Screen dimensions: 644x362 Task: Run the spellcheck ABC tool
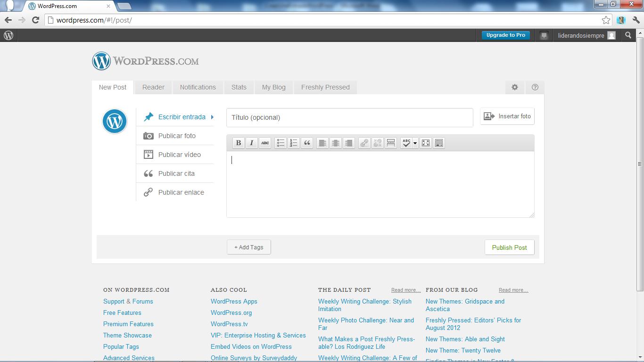(x=406, y=143)
